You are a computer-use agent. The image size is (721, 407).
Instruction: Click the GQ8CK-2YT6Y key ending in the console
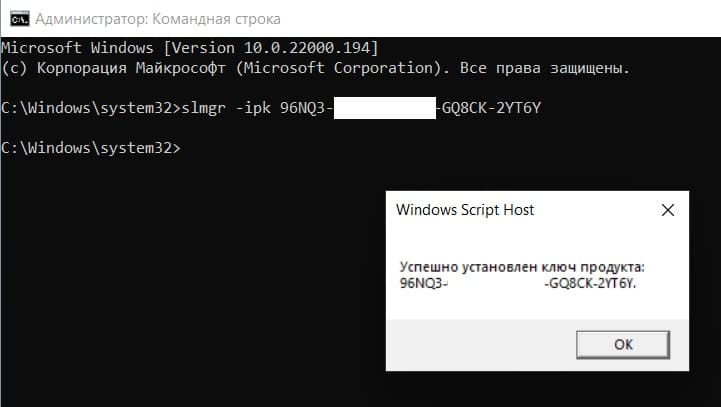(491, 108)
